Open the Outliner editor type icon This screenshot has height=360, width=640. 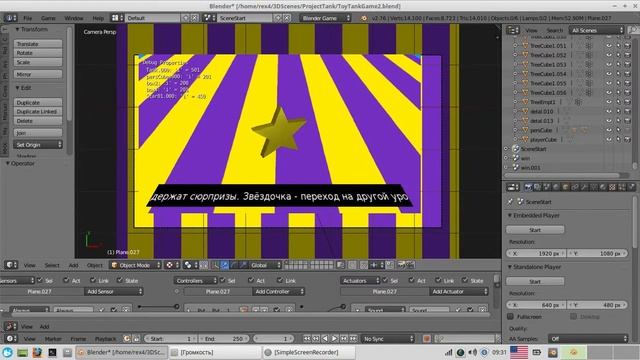(x=512, y=30)
